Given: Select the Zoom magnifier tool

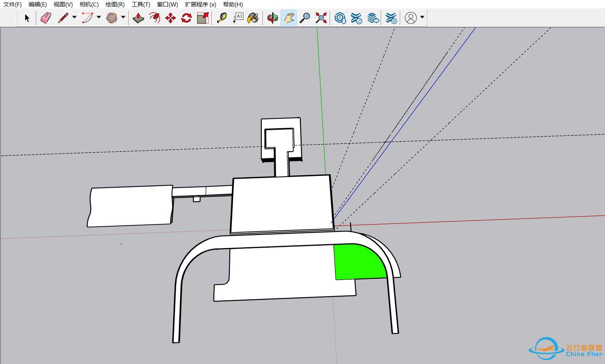Looking at the screenshot, I should 305,18.
